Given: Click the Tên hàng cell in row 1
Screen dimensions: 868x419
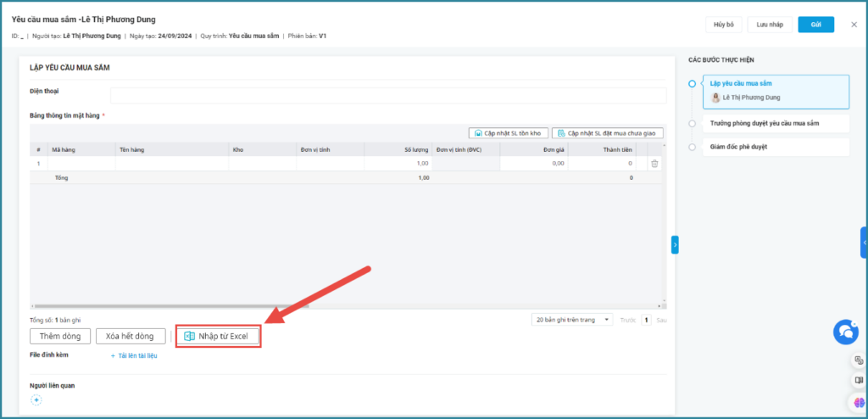Looking at the screenshot, I should (171, 164).
